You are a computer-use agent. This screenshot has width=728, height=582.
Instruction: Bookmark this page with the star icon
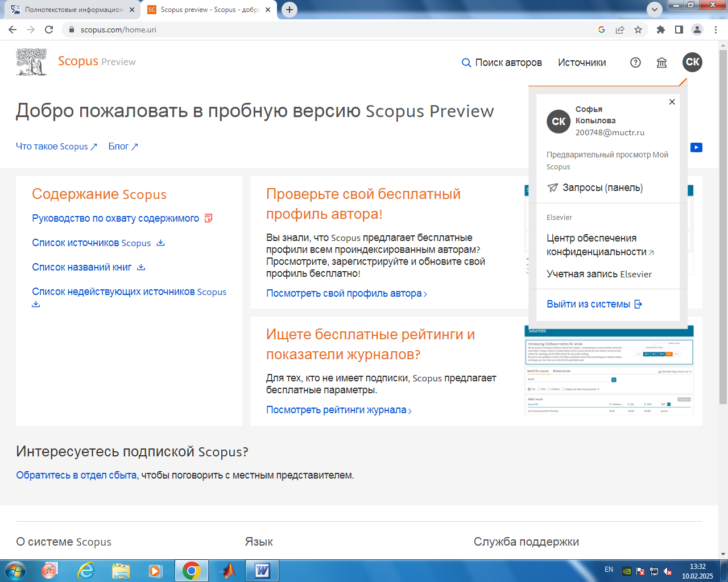click(x=638, y=30)
